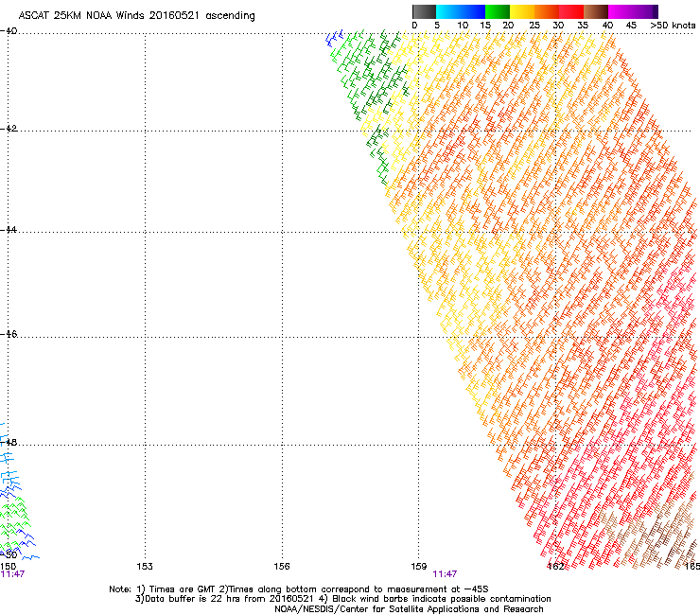The width and height of the screenshot is (700, 615).
Task: Select the yellow 20–25 knots legend color
Action: (522, 11)
